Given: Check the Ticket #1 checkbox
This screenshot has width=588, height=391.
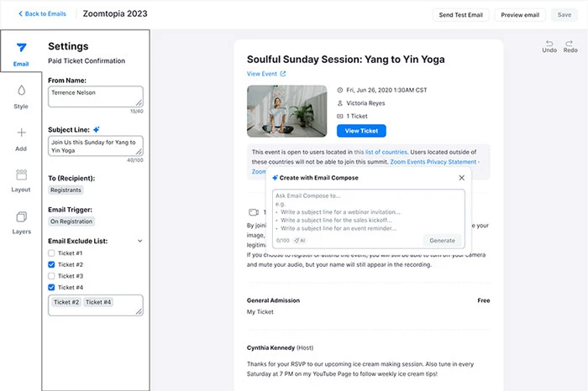Looking at the screenshot, I should 52,253.
